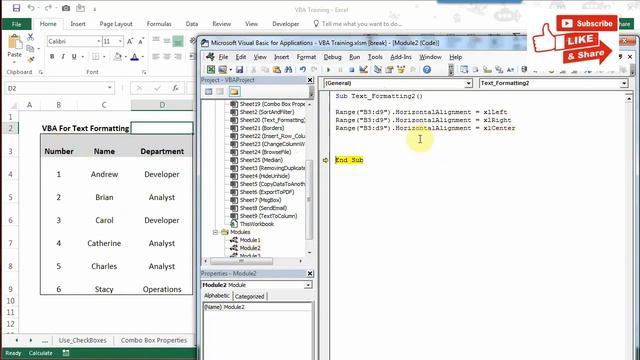Decrease font size in the Excel ribbon
Viewport: 640px width, 360px height.
141,41
